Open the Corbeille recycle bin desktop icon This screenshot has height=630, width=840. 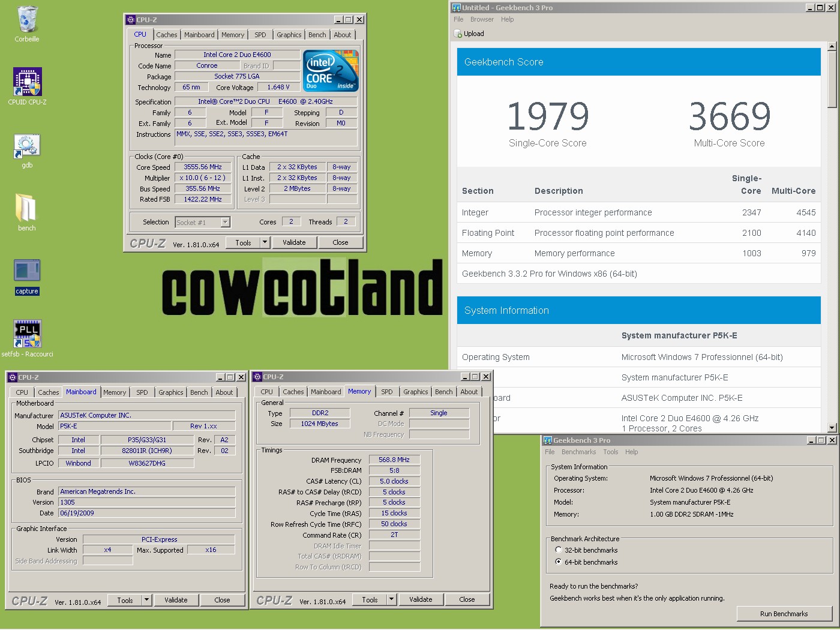coord(27,19)
